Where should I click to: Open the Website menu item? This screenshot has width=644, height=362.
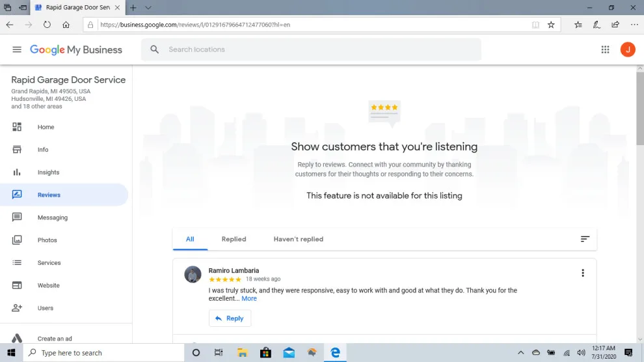coord(49,285)
